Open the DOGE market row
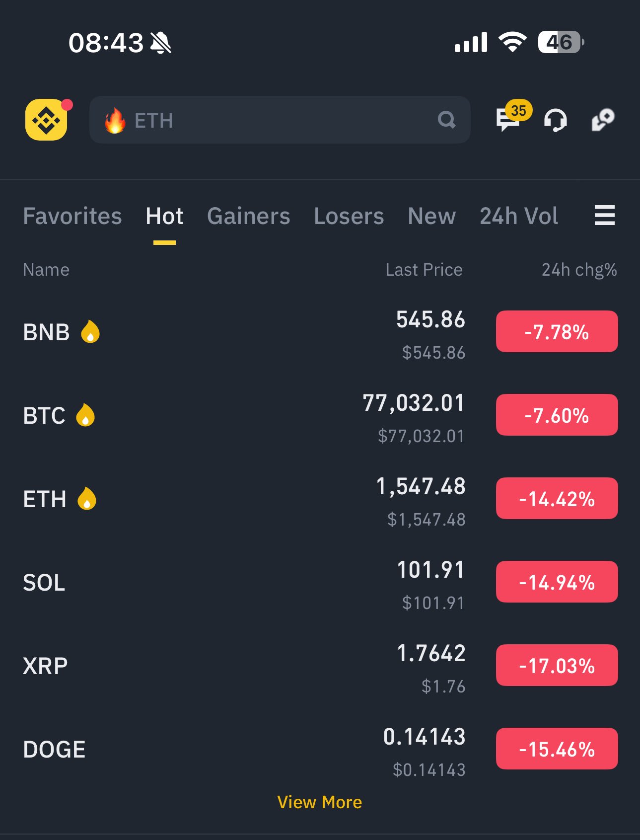This screenshot has width=640, height=840. [199, 749]
